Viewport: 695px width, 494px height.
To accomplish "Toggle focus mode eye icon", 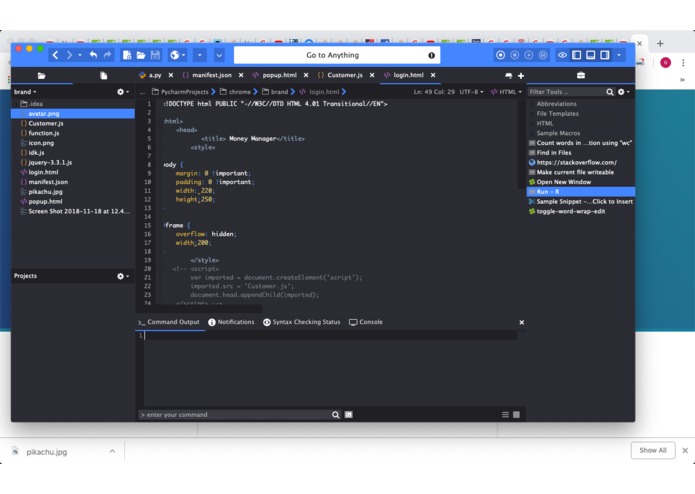I will 562,55.
